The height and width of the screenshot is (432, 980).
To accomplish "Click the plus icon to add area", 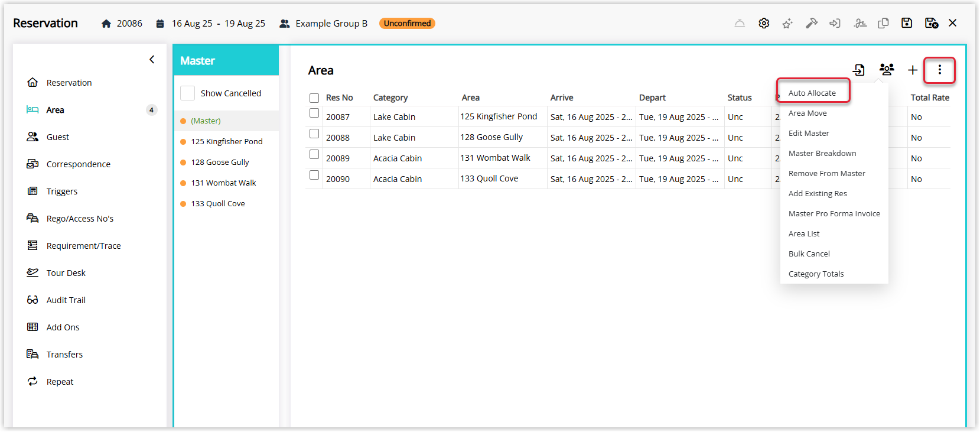I will tap(913, 70).
